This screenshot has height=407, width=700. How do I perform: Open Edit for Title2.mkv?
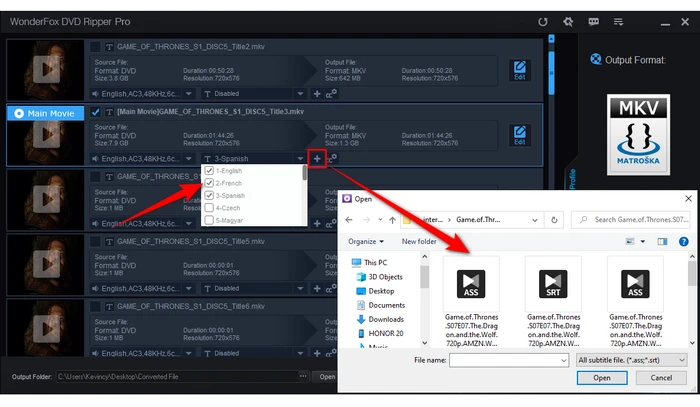[520, 70]
